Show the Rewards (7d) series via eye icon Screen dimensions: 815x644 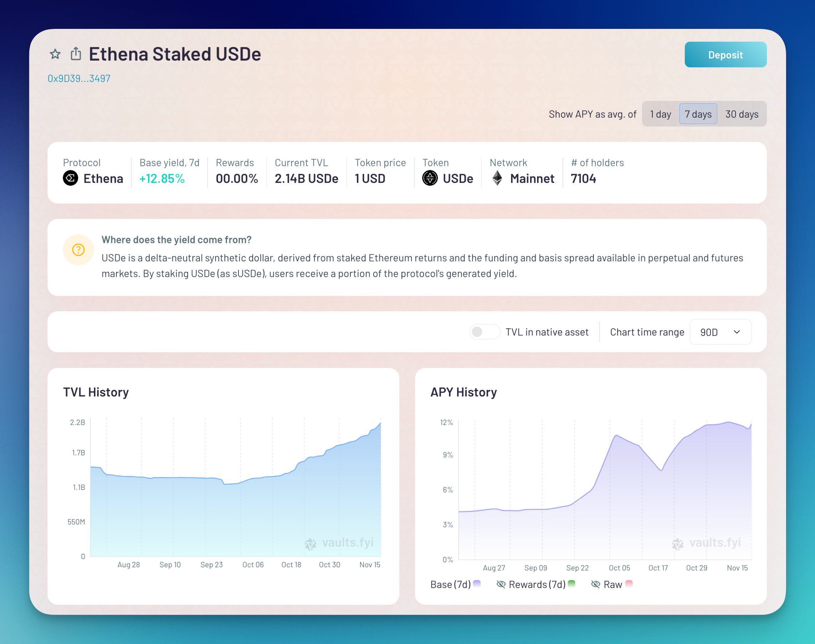pyautogui.click(x=501, y=584)
